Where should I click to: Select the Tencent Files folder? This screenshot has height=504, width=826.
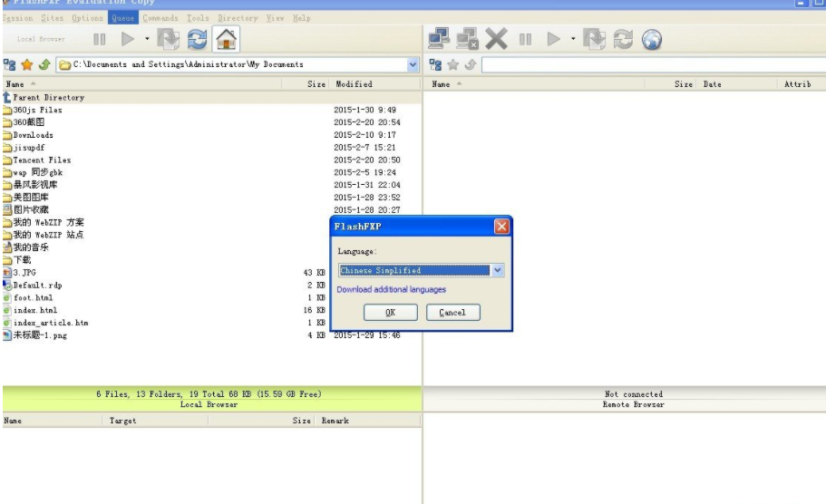coord(42,160)
